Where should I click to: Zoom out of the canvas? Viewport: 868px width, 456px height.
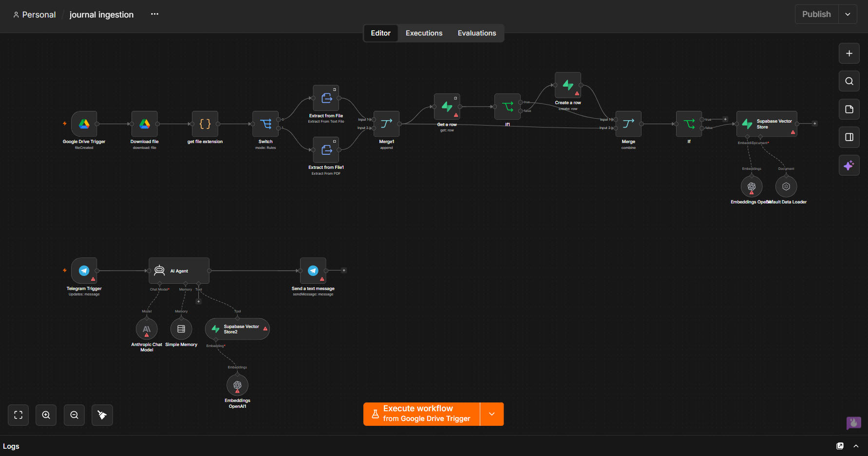(75, 415)
